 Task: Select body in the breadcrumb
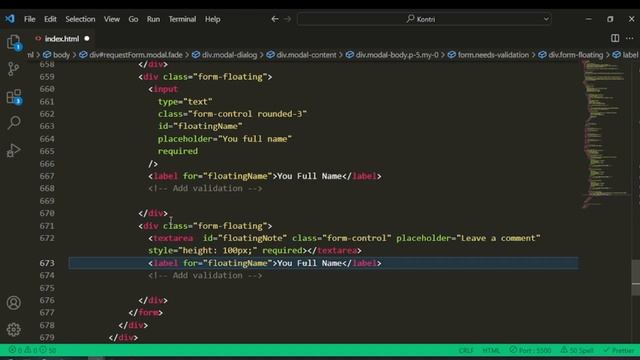(x=56, y=55)
